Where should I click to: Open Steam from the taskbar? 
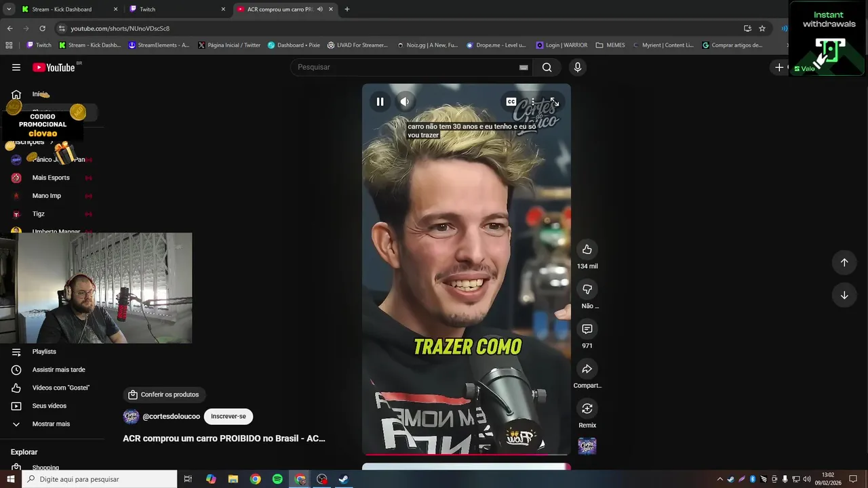[344, 479]
